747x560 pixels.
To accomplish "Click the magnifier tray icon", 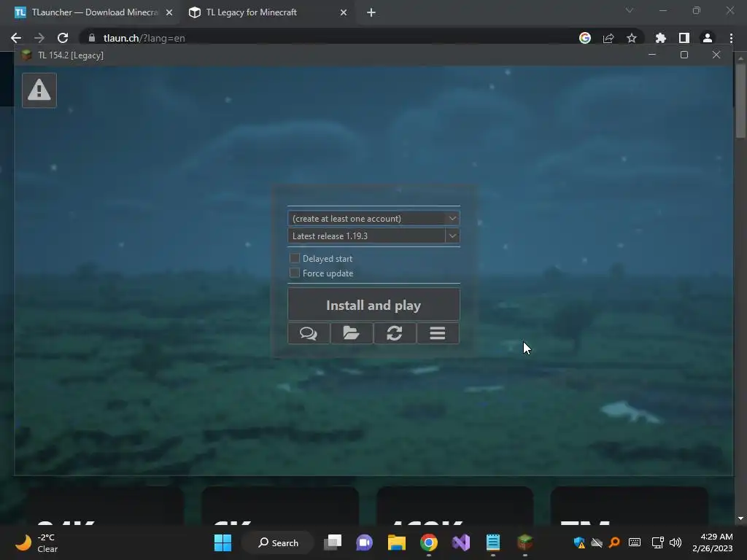I will [614, 542].
